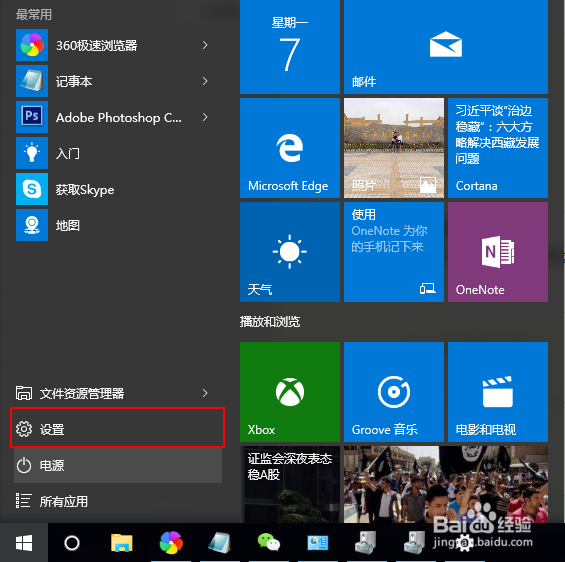Open the 照片 photos tile
This screenshot has height=562, width=565.
click(x=394, y=148)
